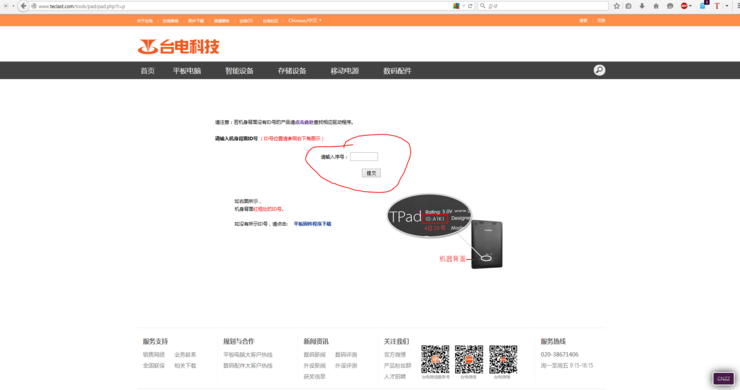Open the bookmarks list clipboard icon
This screenshot has height=390, width=740.
click(628, 6)
